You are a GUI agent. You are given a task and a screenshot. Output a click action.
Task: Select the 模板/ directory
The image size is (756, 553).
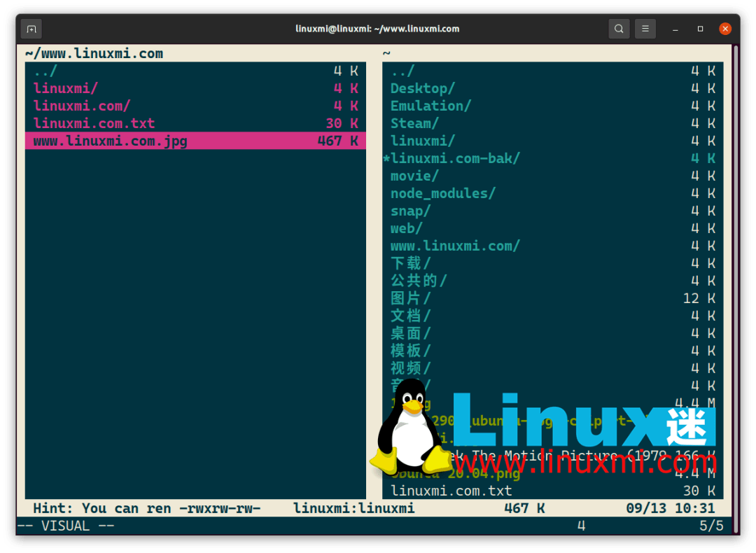click(x=552, y=351)
